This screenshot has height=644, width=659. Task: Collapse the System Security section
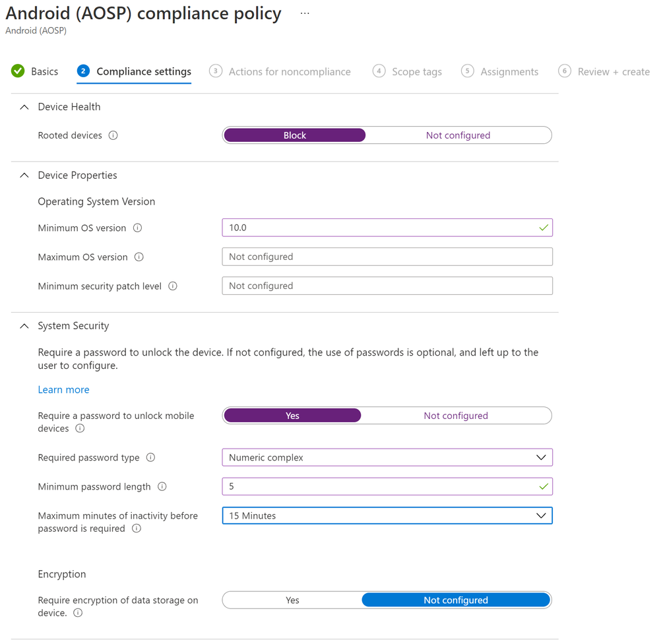(24, 326)
